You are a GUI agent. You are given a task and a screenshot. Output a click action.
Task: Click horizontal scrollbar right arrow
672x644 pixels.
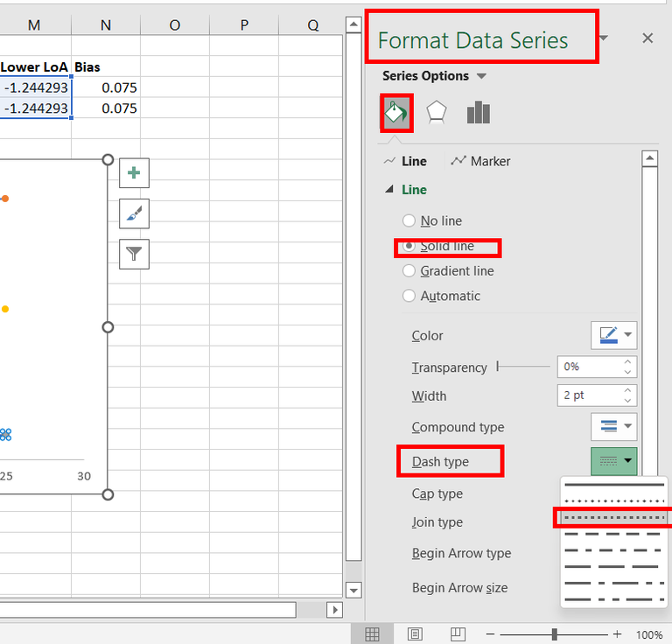(335, 610)
